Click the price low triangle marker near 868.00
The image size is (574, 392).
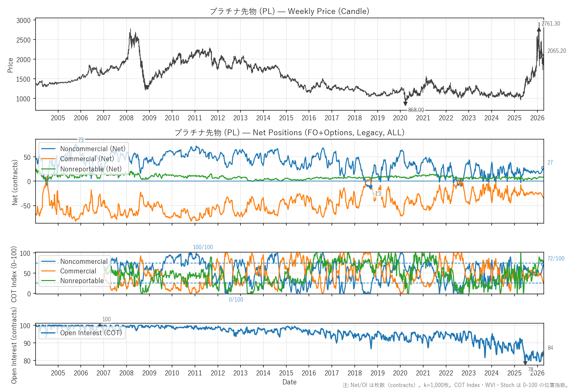(405, 104)
